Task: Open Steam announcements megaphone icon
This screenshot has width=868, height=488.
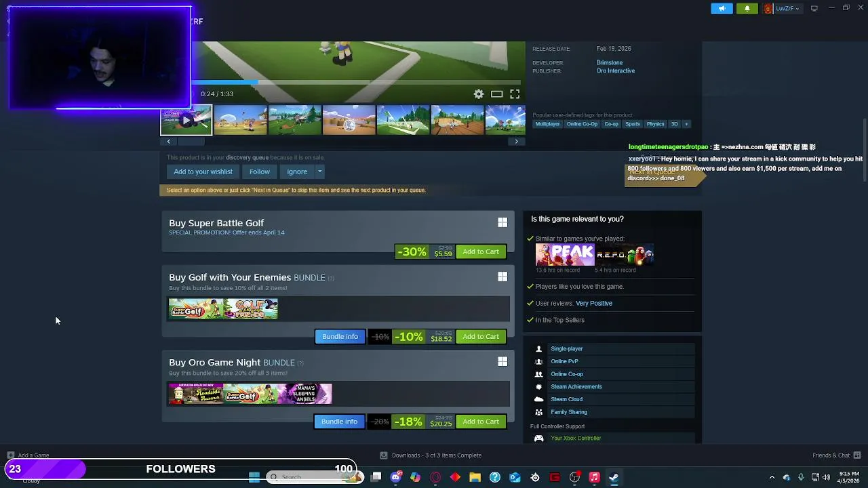Action: click(722, 8)
